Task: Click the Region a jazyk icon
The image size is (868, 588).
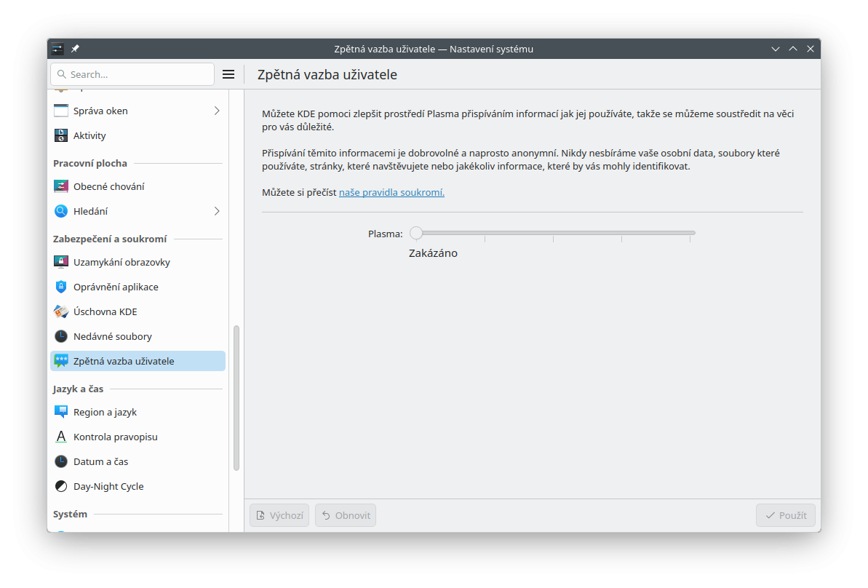Action: tap(61, 412)
